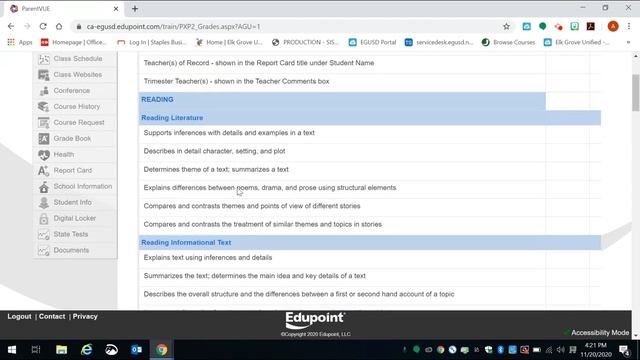Click the Grade Book link
This screenshot has height=360, width=640.
point(72,138)
